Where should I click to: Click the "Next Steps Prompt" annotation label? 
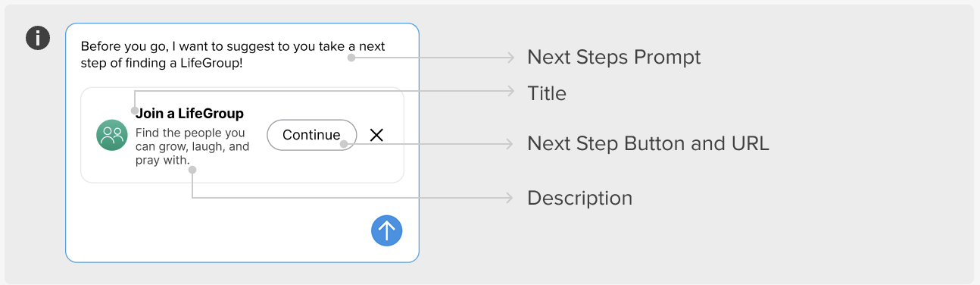[614, 57]
